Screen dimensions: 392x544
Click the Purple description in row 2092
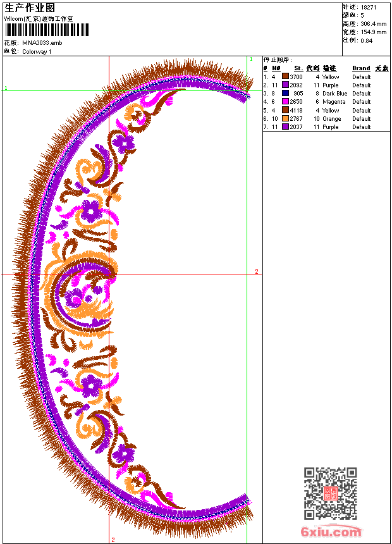(x=331, y=85)
